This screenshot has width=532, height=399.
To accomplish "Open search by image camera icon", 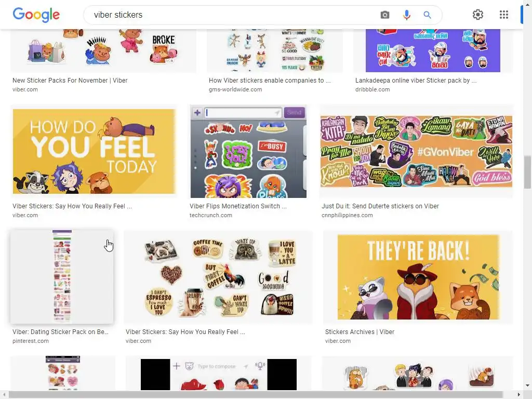I will tap(385, 15).
